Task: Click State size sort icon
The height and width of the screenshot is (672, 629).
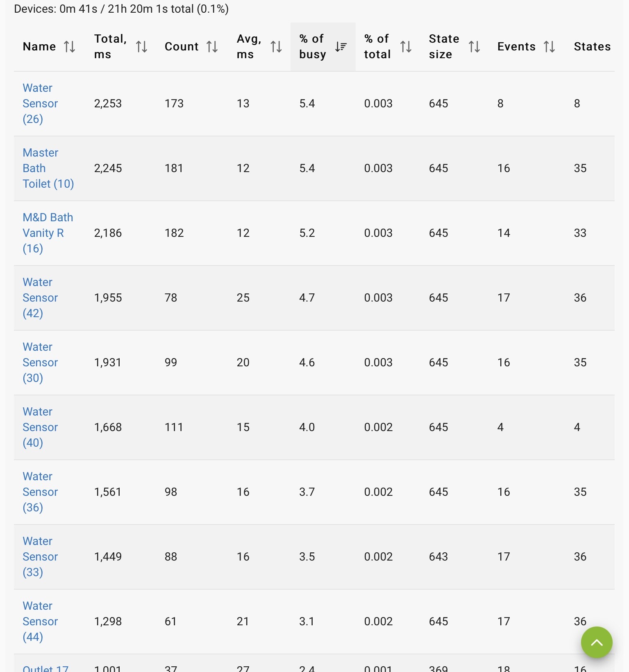Action: point(474,47)
